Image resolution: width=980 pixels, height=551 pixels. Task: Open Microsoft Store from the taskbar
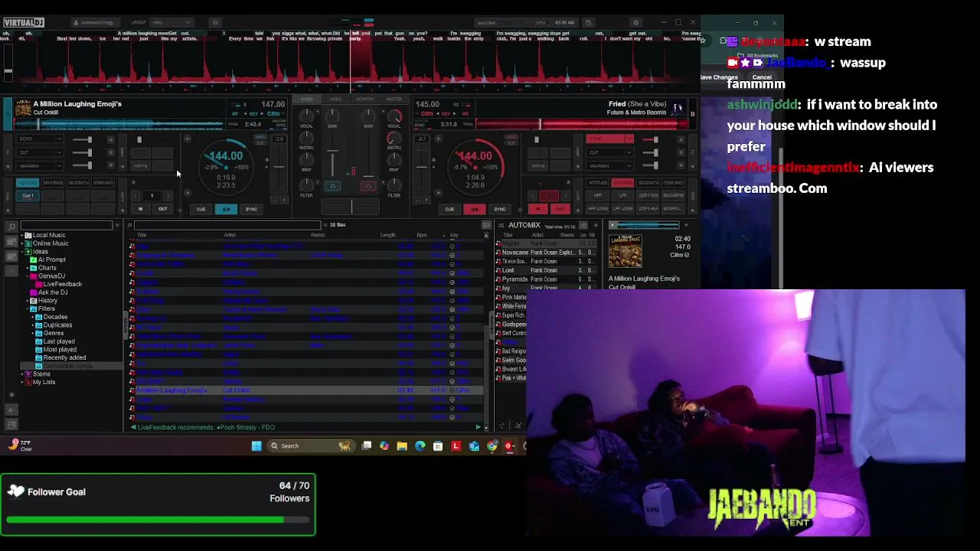[x=438, y=446]
